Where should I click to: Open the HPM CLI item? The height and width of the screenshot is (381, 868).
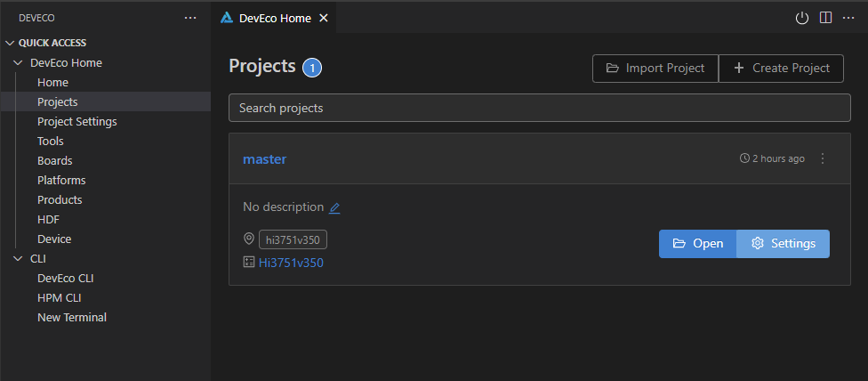tap(59, 298)
